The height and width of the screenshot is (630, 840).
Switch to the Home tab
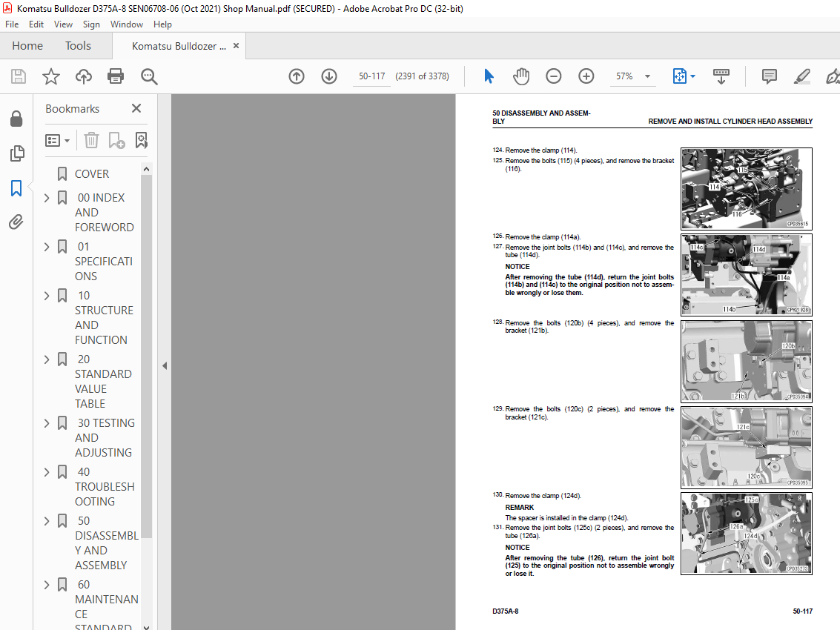[x=27, y=45]
